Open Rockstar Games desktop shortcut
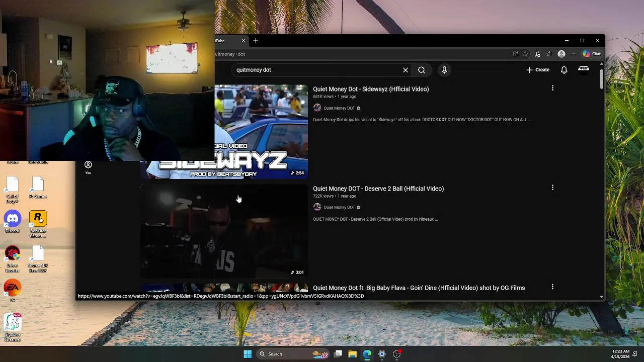This screenshot has width=644, height=362. [38, 224]
